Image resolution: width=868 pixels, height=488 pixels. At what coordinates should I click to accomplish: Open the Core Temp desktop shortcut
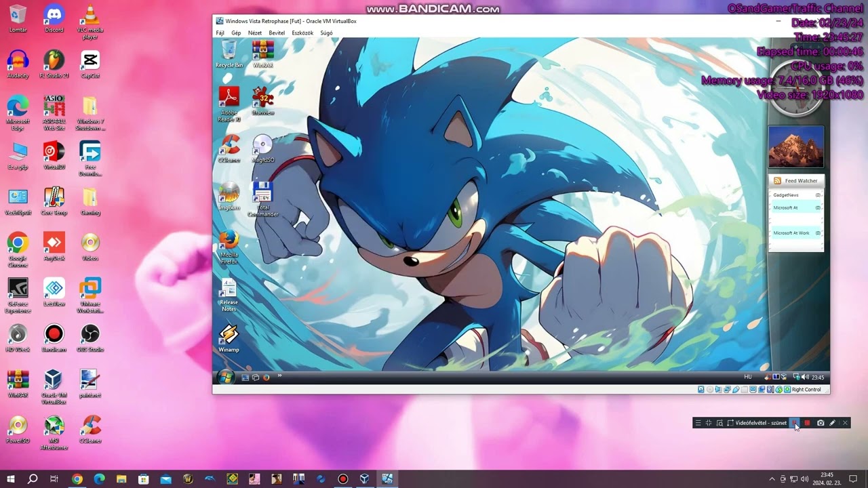coord(54,201)
